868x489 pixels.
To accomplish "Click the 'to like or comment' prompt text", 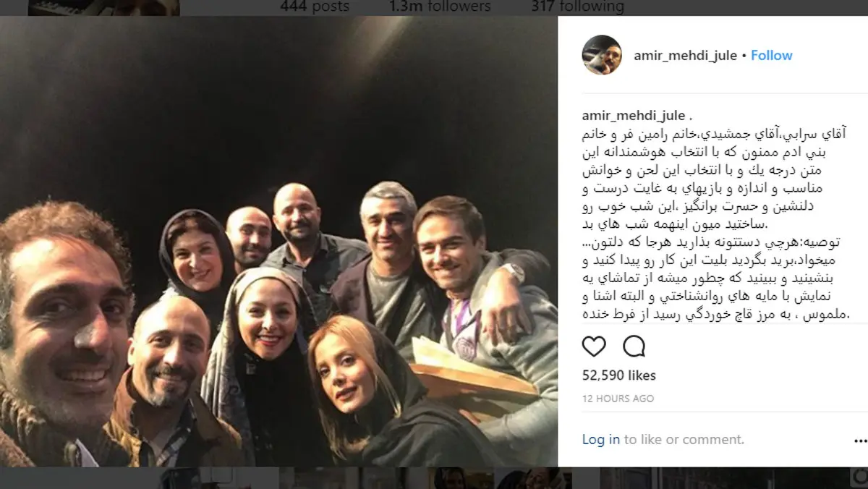I will coord(684,439).
